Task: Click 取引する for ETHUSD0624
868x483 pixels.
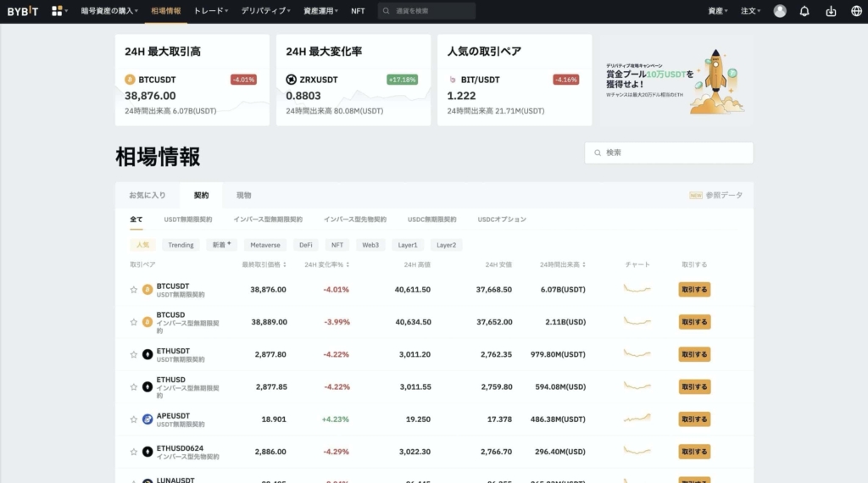Action: [x=694, y=452]
